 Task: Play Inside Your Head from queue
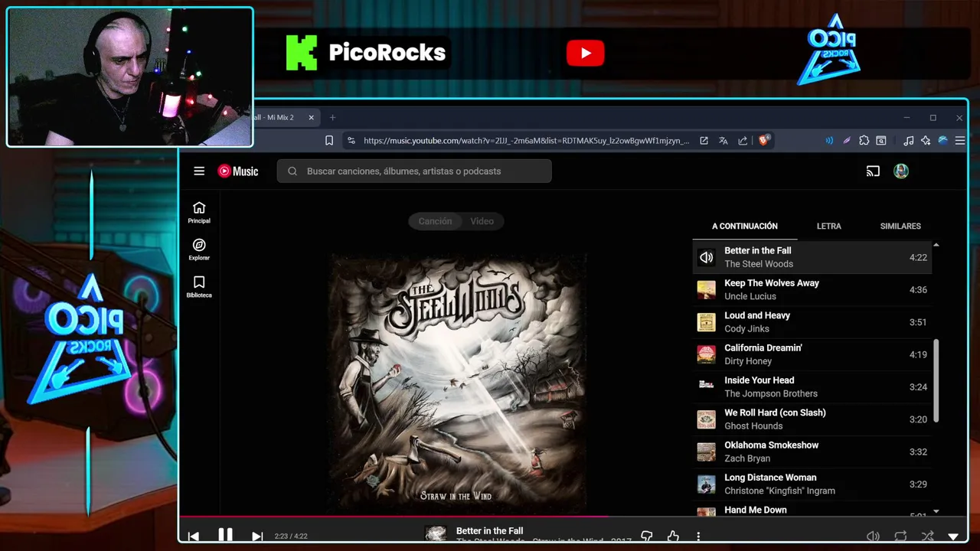pos(812,387)
